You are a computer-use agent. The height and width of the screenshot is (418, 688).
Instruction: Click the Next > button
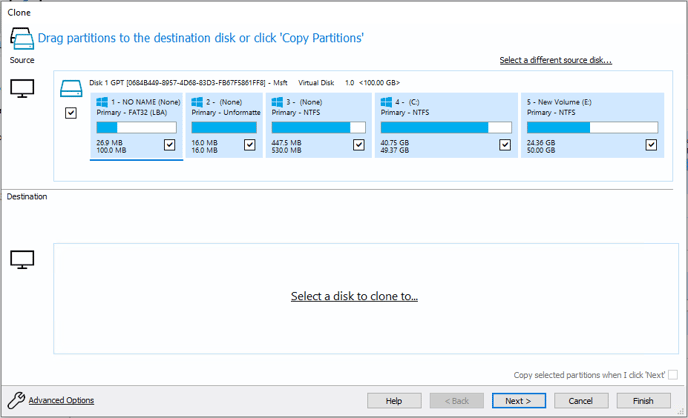(519, 400)
